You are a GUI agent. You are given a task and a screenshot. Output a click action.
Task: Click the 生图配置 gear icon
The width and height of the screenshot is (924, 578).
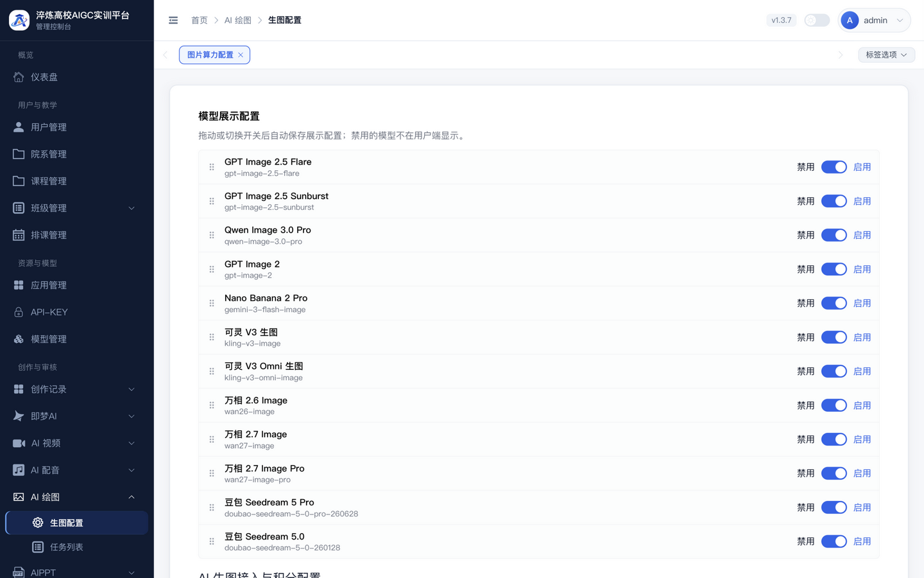pyautogui.click(x=38, y=523)
